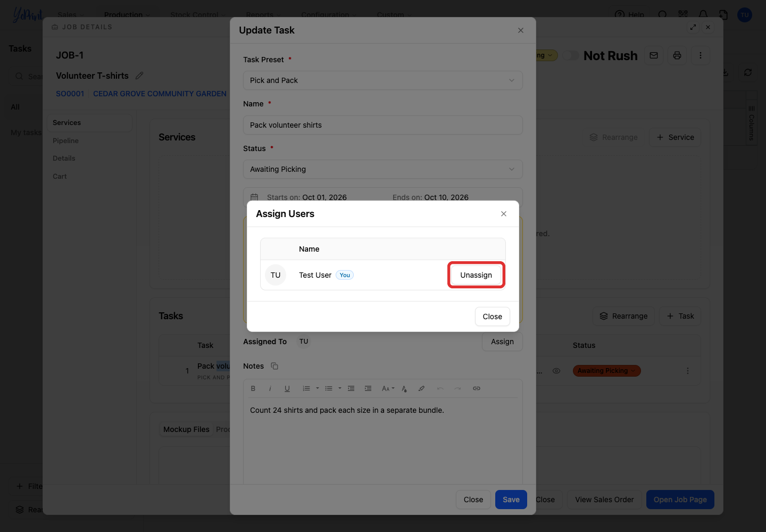Open the font size dropdown in notes toolbar
Image resolution: width=766 pixels, height=532 pixels.
click(388, 388)
